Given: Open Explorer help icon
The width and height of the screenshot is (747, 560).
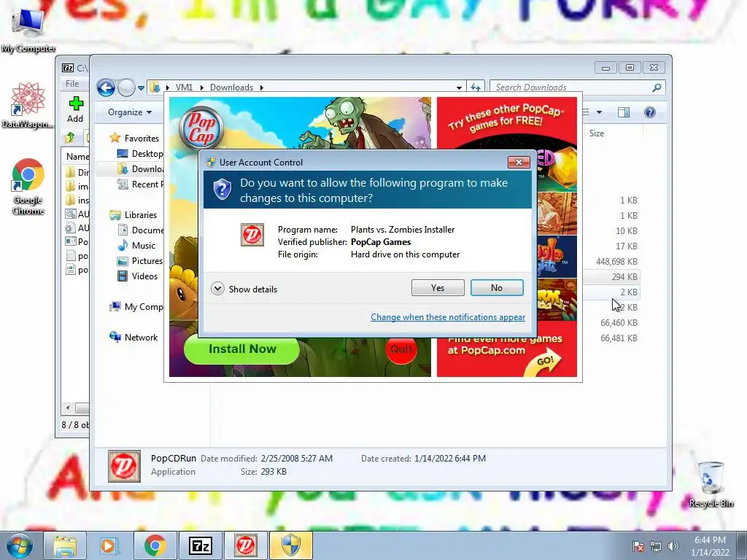Looking at the screenshot, I should 650,112.
